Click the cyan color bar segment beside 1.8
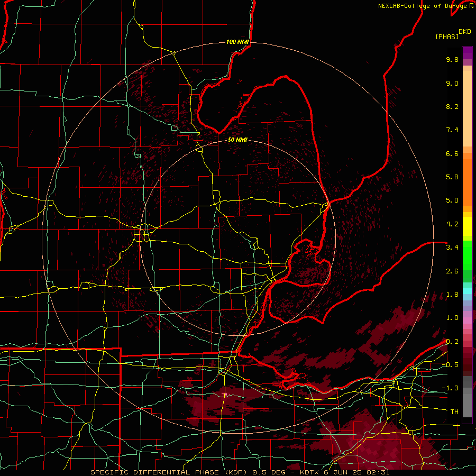The height and width of the screenshot is (476, 476). tap(467, 291)
